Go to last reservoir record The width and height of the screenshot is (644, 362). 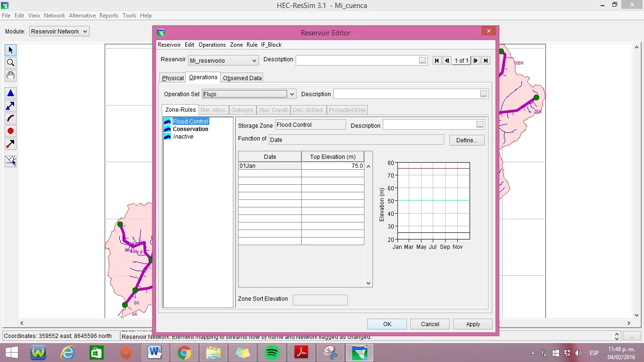tap(486, 60)
